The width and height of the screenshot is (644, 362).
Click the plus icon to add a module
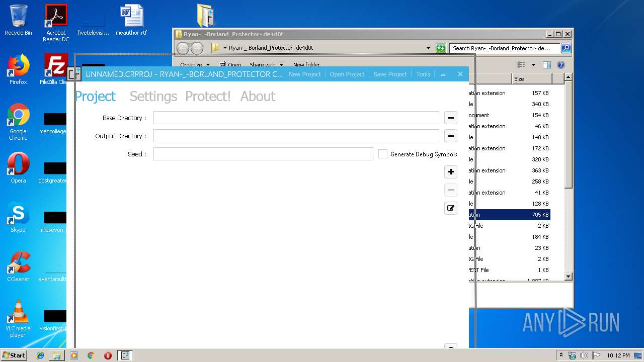(451, 172)
